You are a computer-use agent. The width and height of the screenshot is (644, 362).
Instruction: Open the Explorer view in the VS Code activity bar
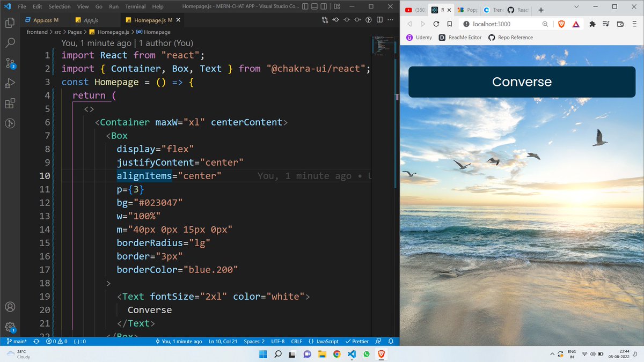[10, 23]
